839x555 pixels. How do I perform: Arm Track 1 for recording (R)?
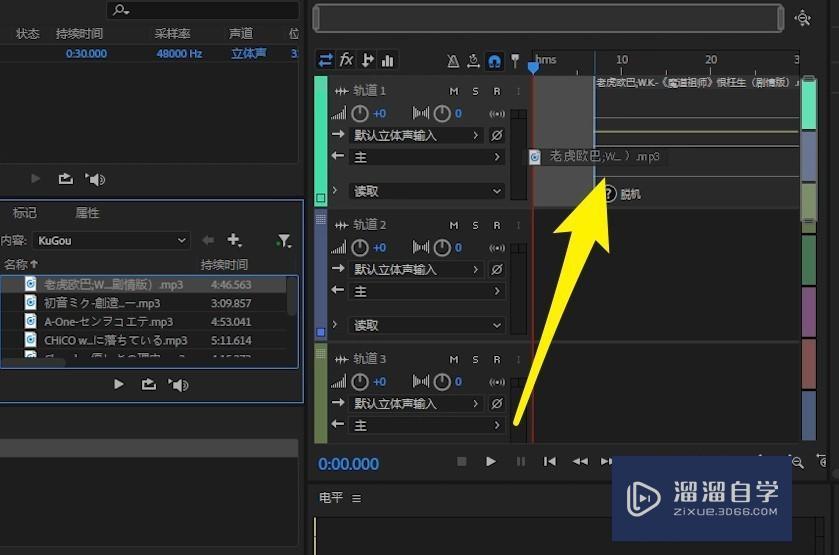(x=497, y=92)
